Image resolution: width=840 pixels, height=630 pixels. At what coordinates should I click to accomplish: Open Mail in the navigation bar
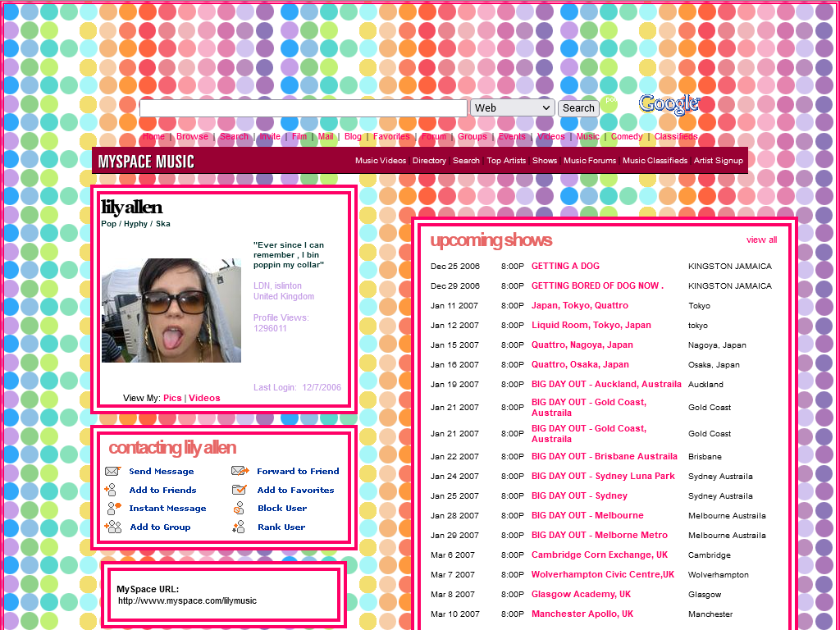pyautogui.click(x=326, y=136)
